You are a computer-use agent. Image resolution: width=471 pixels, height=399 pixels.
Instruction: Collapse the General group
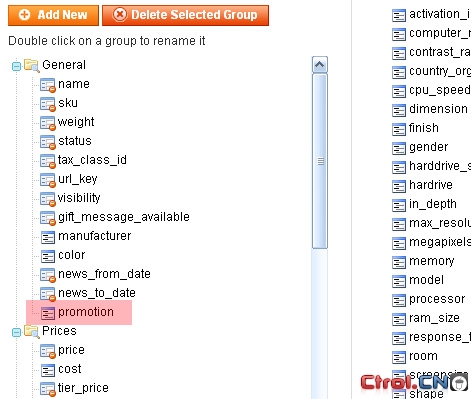[x=16, y=66]
